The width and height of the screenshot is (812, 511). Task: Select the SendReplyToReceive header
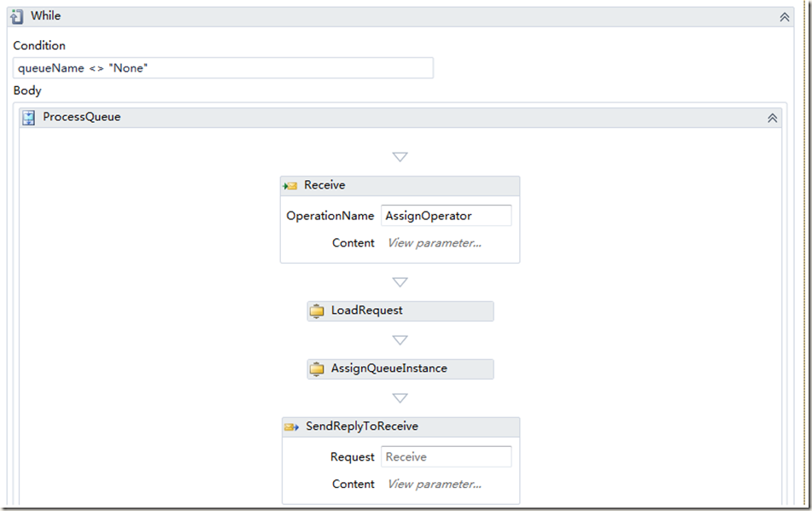pos(400,427)
